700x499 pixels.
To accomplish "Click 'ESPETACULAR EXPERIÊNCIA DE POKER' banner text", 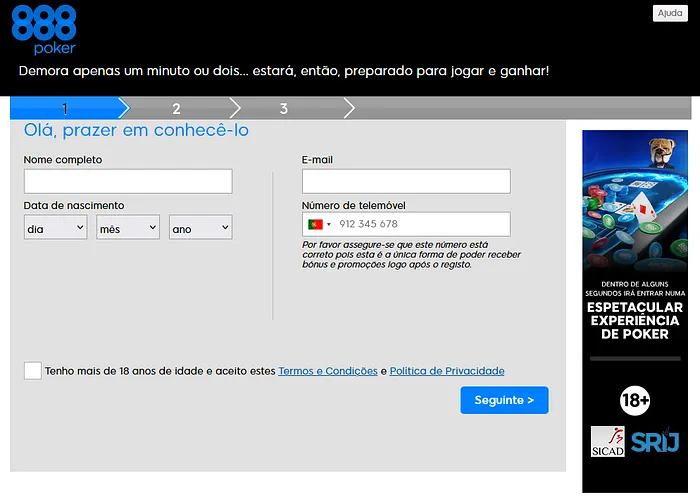I will click(x=635, y=320).
